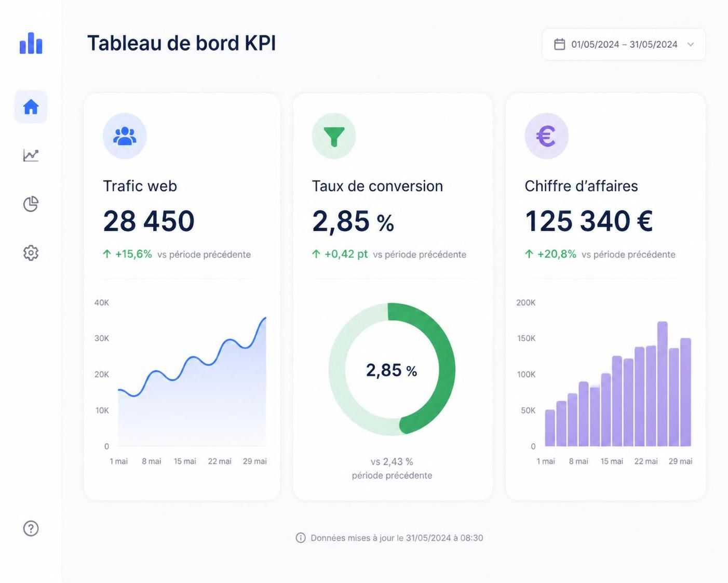Viewport: 728px width, 583px height.
Task: Click the help question mark icon
Action: click(31, 528)
